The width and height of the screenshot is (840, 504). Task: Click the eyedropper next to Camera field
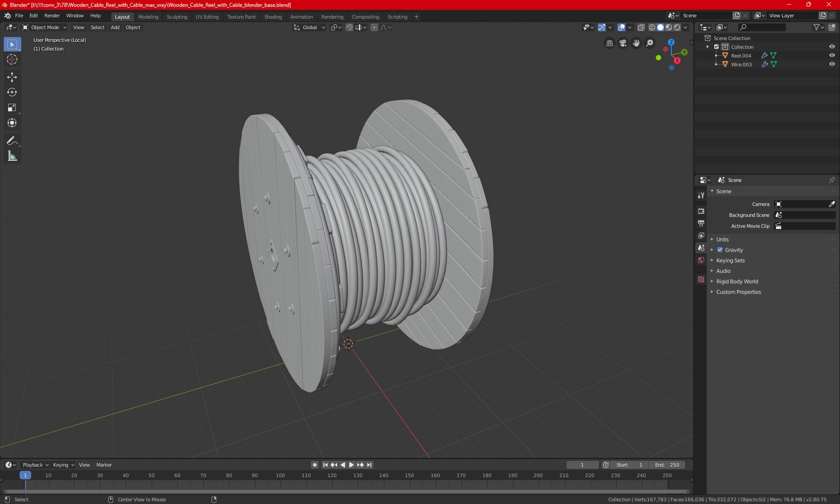point(832,204)
